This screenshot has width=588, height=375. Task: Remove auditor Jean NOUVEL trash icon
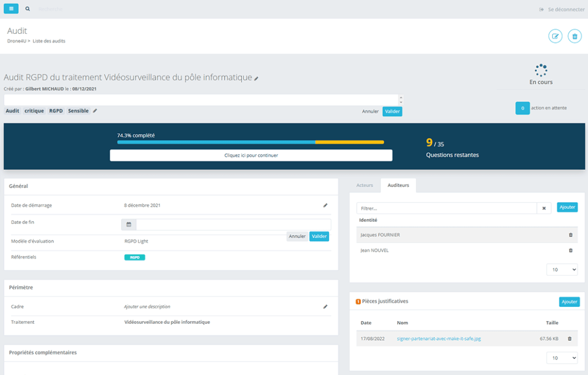[570, 250]
